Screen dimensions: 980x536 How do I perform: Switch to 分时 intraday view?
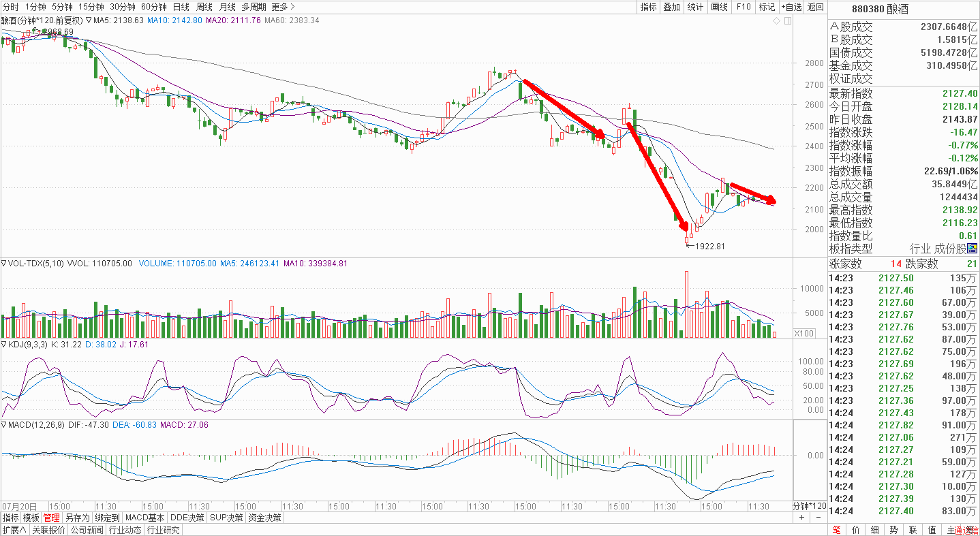pos(10,7)
